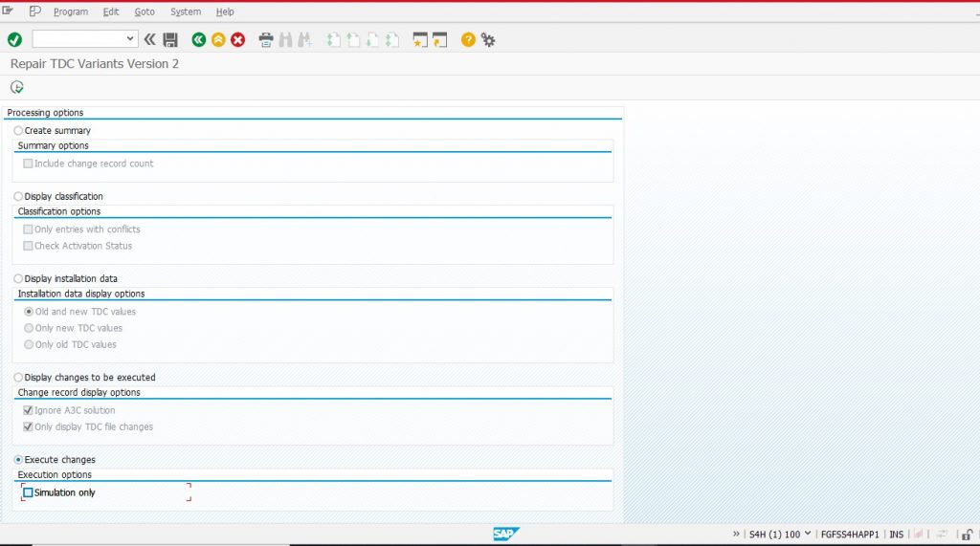Select the Execute changes radio button
The image size is (980, 546).
coord(18,460)
